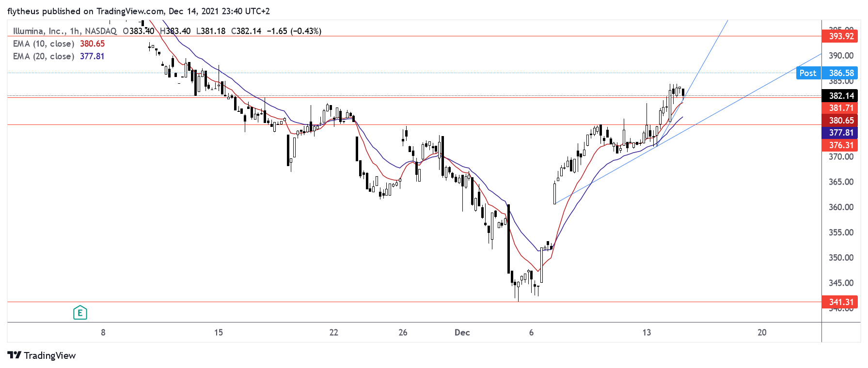The width and height of the screenshot is (868, 368).
Task: Click the 390.00 price axis label
Action: (841, 56)
